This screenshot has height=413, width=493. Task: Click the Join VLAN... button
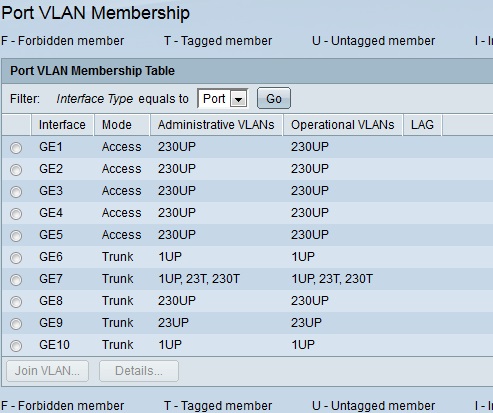[47, 371]
